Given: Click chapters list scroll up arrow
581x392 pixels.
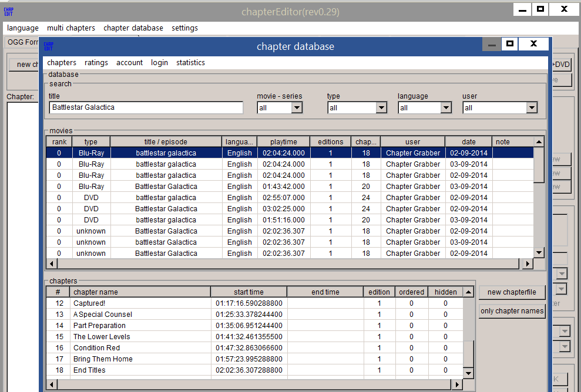Looking at the screenshot, I should 468,292.
